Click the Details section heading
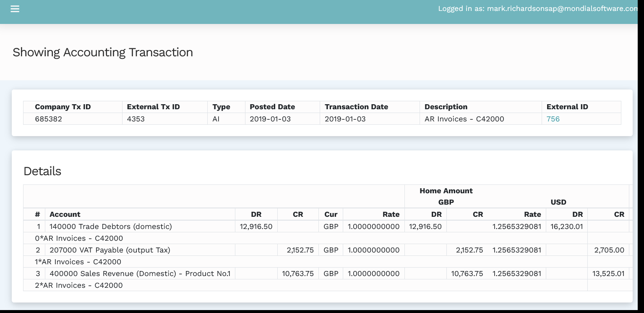Viewport: 644px width, 313px height. (42, 171)
